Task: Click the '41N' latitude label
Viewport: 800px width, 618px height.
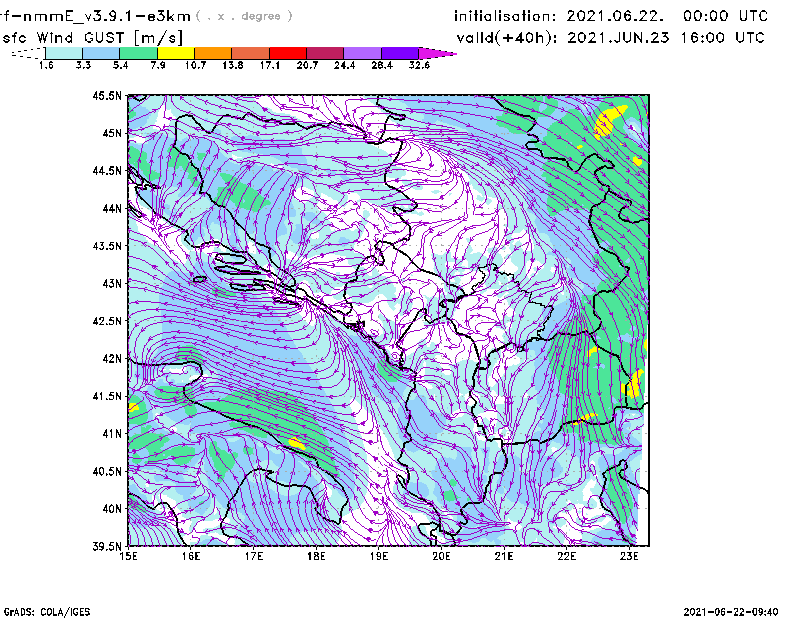Action: tap(112, 434)
